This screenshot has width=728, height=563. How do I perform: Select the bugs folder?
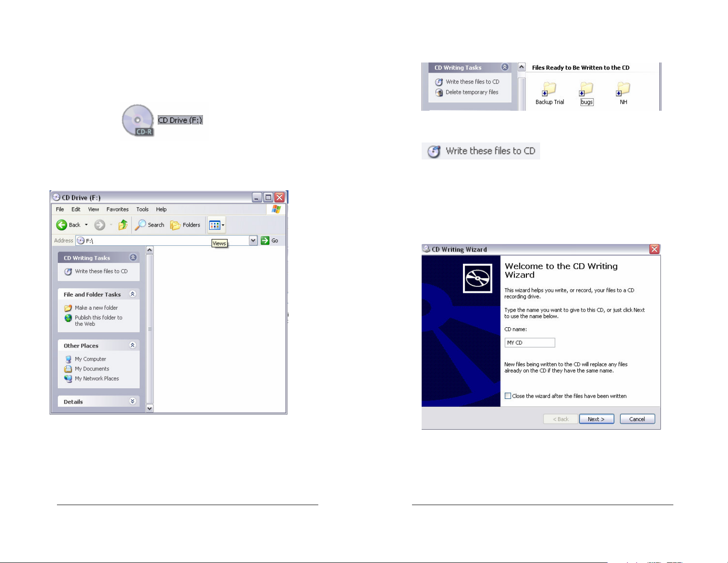pyautogui.click(x=587, y=93)
